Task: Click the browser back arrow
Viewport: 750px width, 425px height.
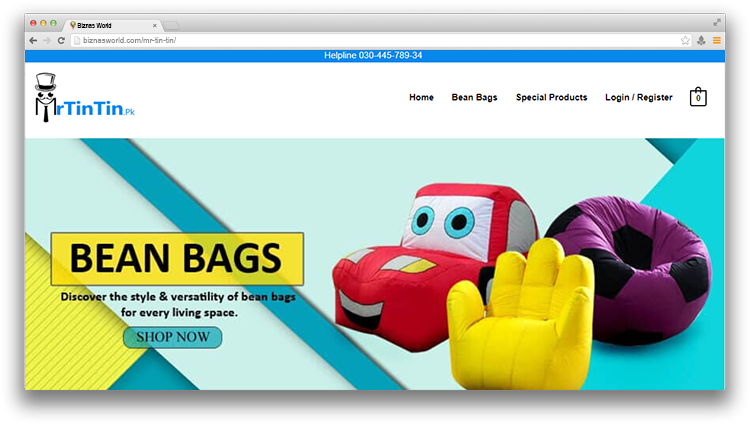Action: coord(33,40)
